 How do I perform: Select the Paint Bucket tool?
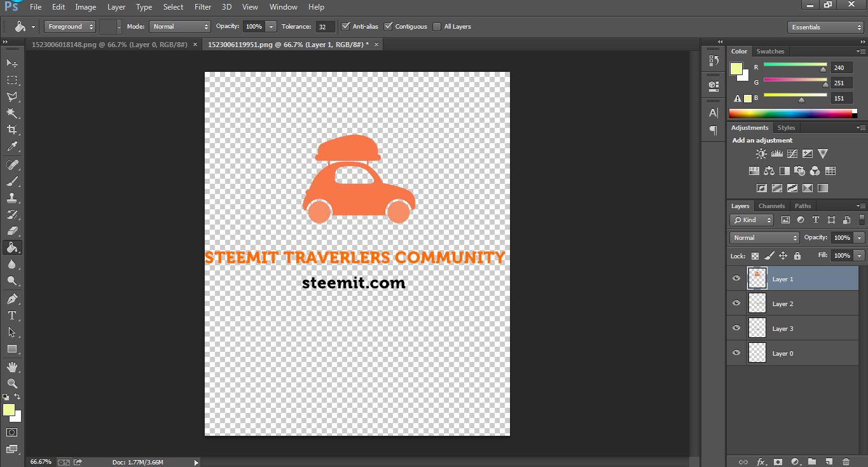12,247
